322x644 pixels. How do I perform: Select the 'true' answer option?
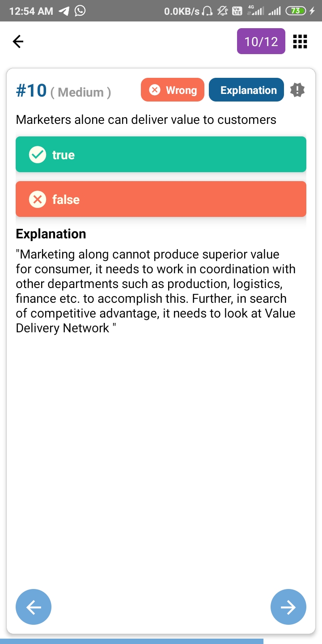(x=161, y=154)
